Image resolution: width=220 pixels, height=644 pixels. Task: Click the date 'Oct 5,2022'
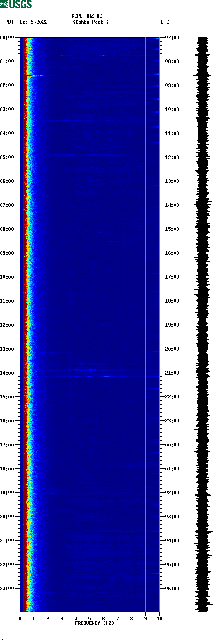pos(33,22)
